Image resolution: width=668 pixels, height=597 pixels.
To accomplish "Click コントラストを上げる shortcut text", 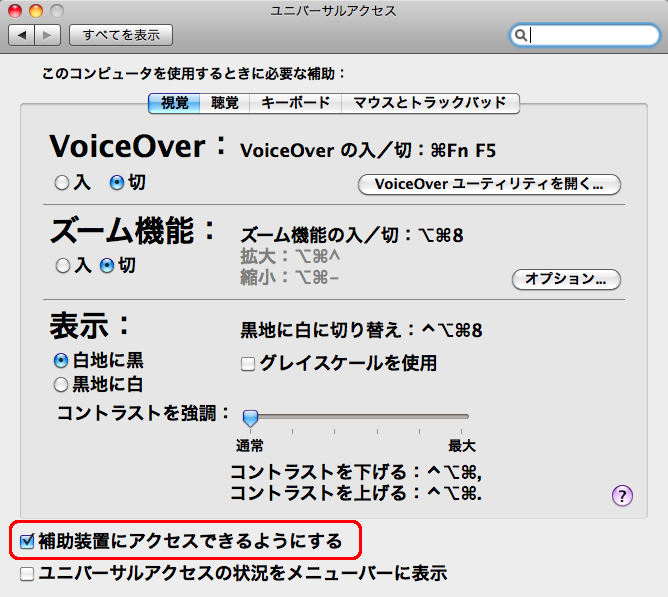I will tap(356, 493).
